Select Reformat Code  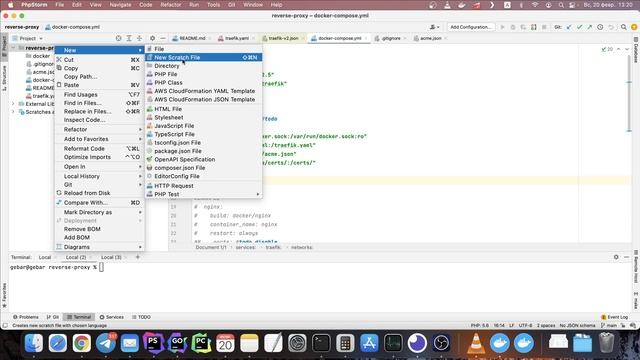100,149
